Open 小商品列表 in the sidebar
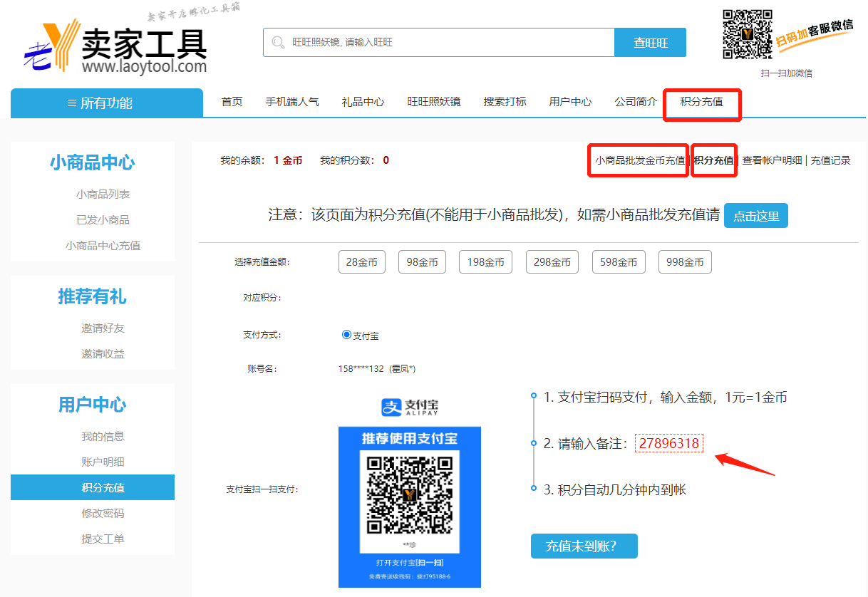 (103, 194)
